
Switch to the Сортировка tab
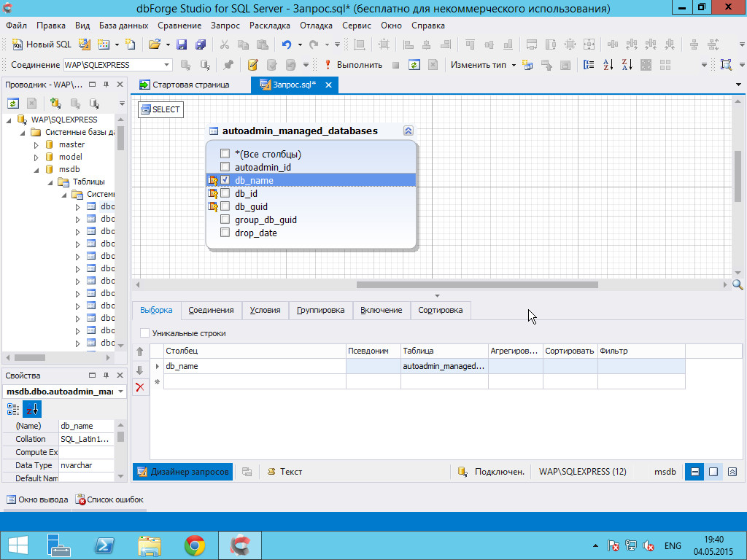coord(440,310)
